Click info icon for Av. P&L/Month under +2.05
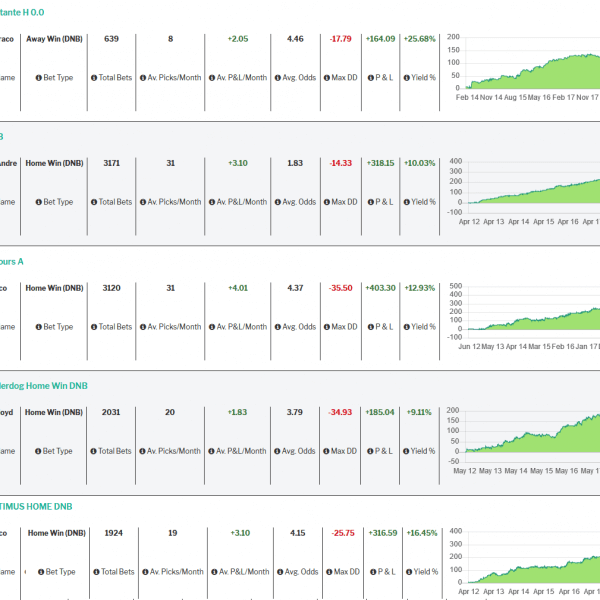The width and height of the screenshot is (600, 600). (x=212, y=78)
